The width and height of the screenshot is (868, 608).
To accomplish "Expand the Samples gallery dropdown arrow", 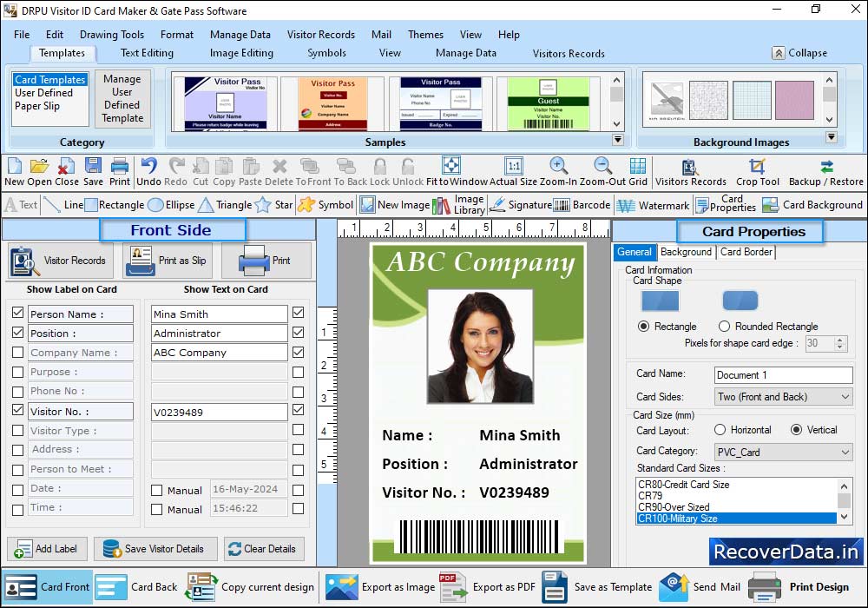I will coord(618,140).
